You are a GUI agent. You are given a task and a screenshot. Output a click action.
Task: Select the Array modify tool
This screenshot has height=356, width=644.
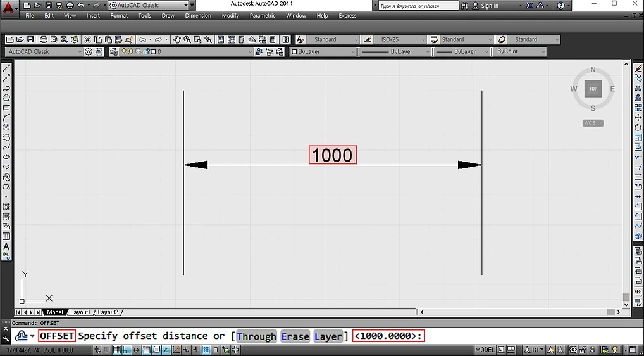pyautogui.click(x=638, y=108)
